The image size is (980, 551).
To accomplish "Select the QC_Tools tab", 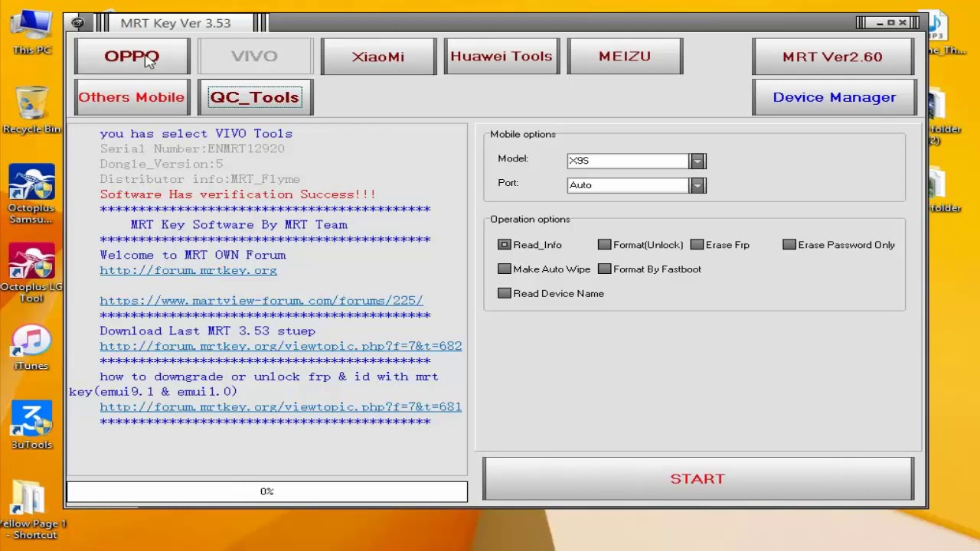I will pos(254,97).
